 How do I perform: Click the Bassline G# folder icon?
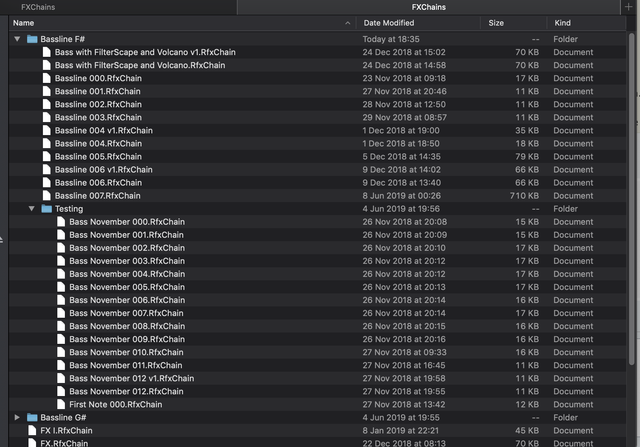point(32,417)
